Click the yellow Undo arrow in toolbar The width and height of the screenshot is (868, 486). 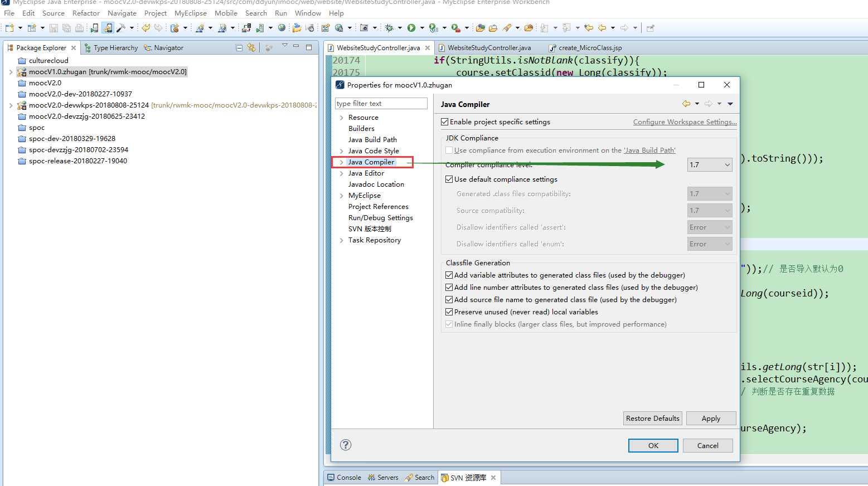(x=146, y=28)
